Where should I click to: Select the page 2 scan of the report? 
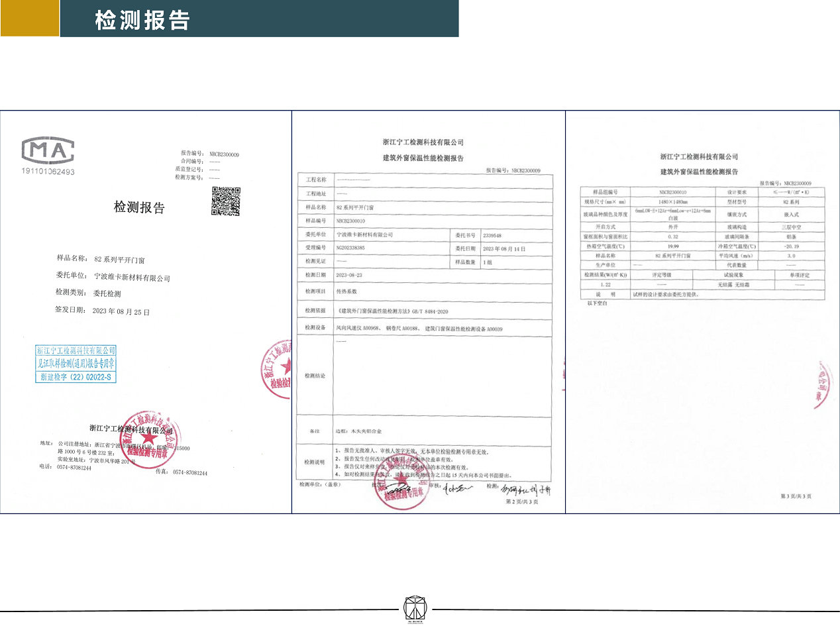pos(429,311)
